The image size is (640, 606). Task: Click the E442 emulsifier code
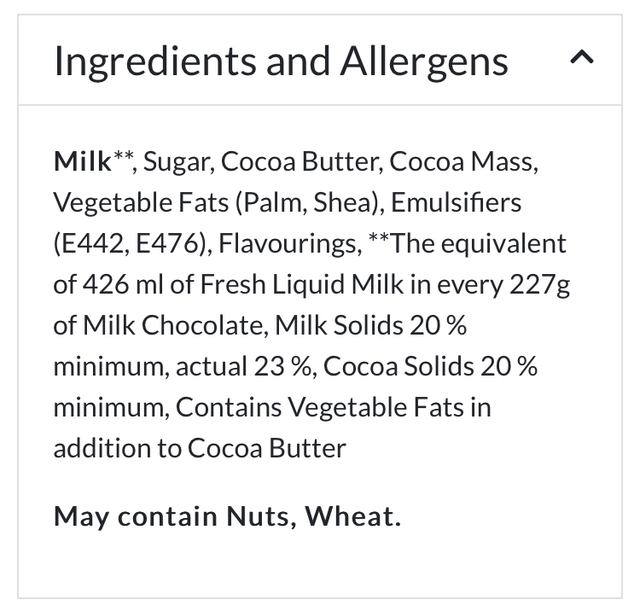coord(93,243)
